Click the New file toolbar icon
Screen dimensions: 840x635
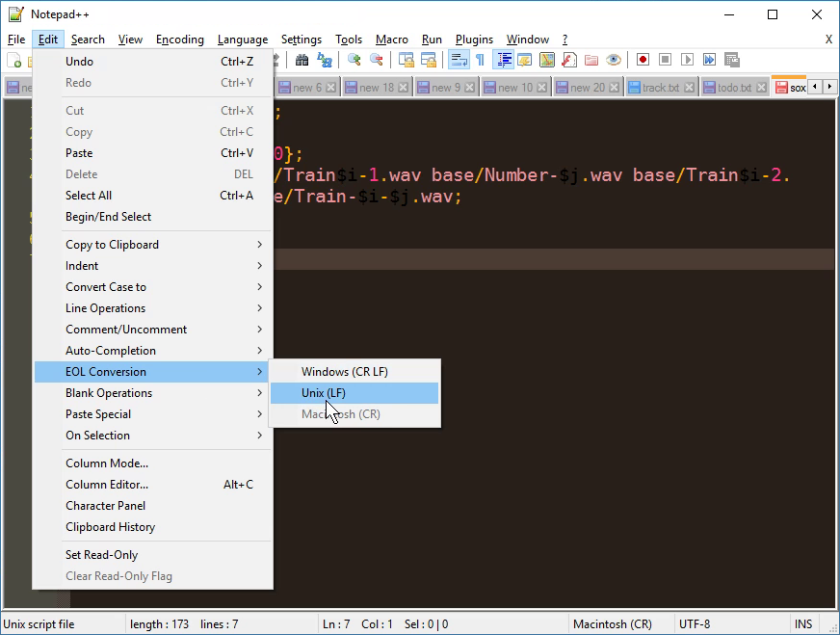point(14,60)
